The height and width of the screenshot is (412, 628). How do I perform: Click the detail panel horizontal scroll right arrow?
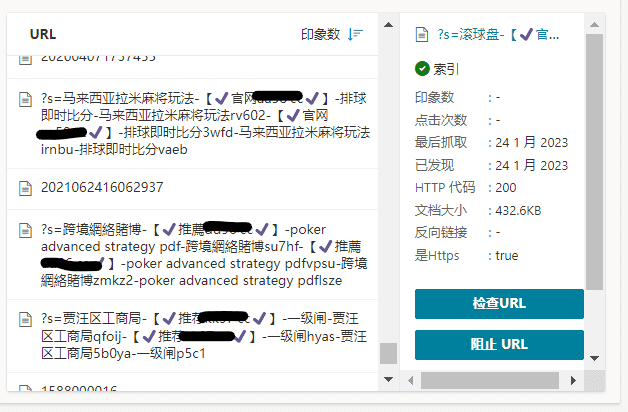(573, 380)
